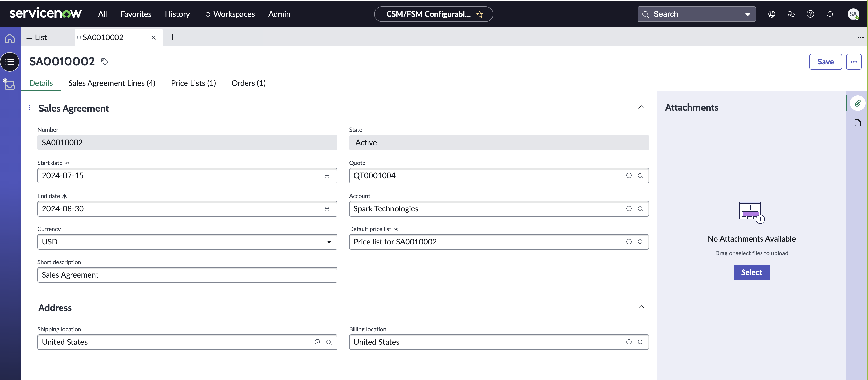Open CSM/FSM Configurable workspace pill

433,14
